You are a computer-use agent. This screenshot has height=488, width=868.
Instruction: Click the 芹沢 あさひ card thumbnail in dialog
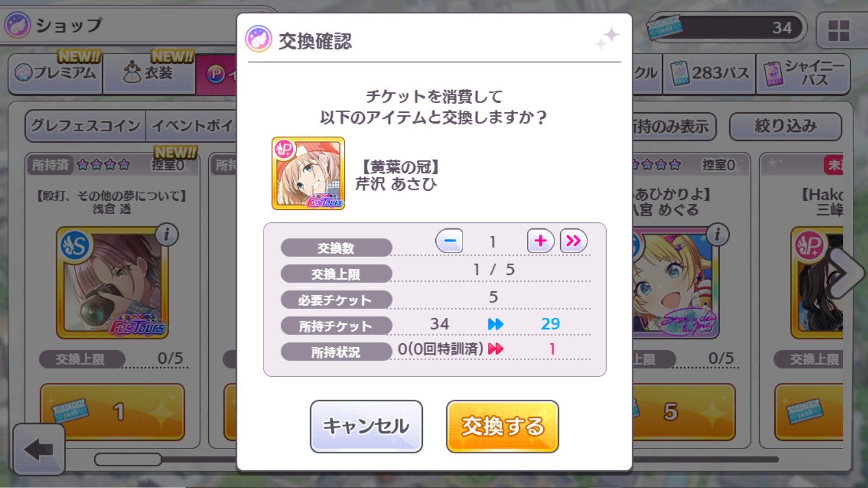pos(308,174)
